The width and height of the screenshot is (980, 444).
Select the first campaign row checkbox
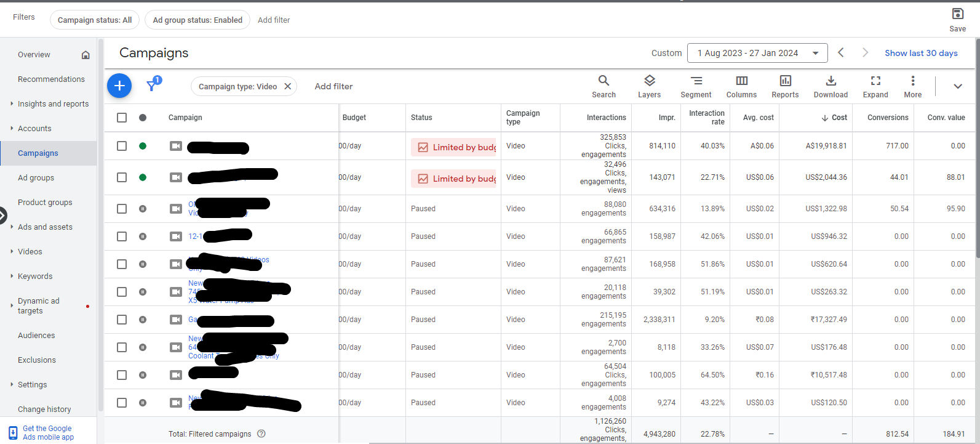pyautogui.click(x=122, y=146)
